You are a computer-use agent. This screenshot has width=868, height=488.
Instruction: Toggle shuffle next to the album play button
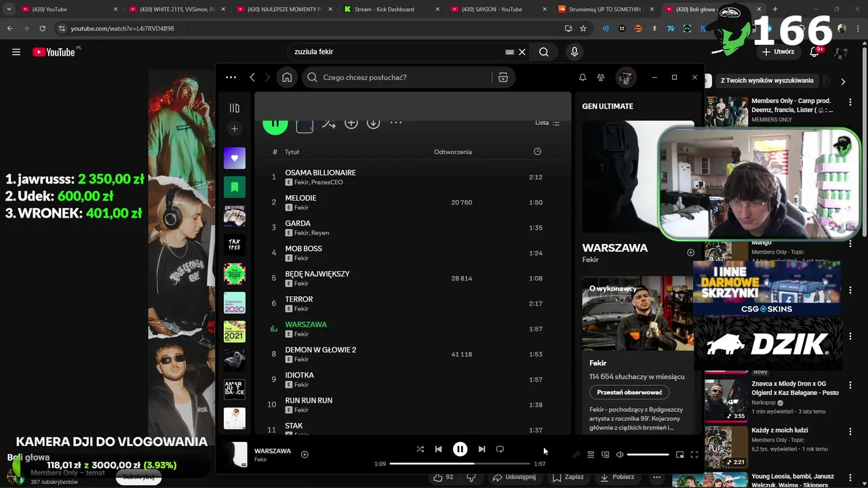tap(329, 123)
